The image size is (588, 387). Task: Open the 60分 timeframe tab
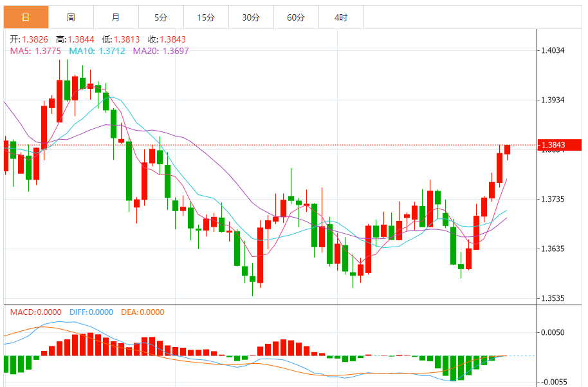coord(296,17)
